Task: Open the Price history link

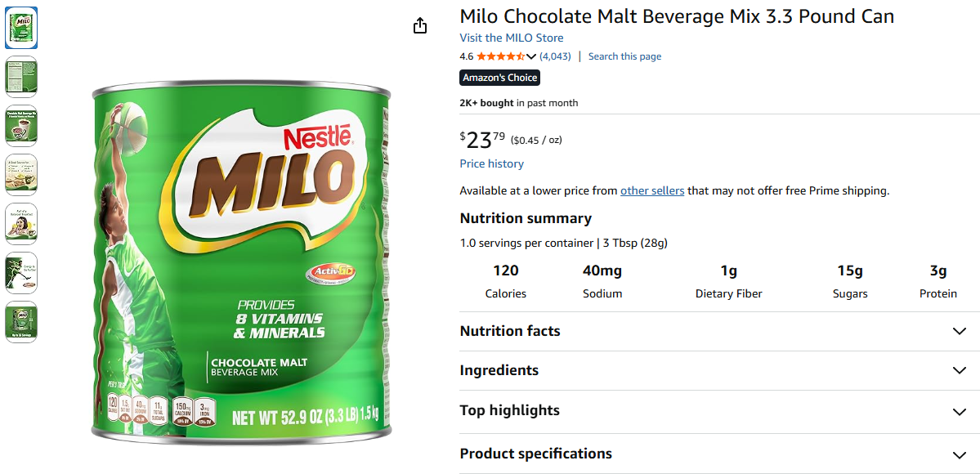Action: (491, 163)
